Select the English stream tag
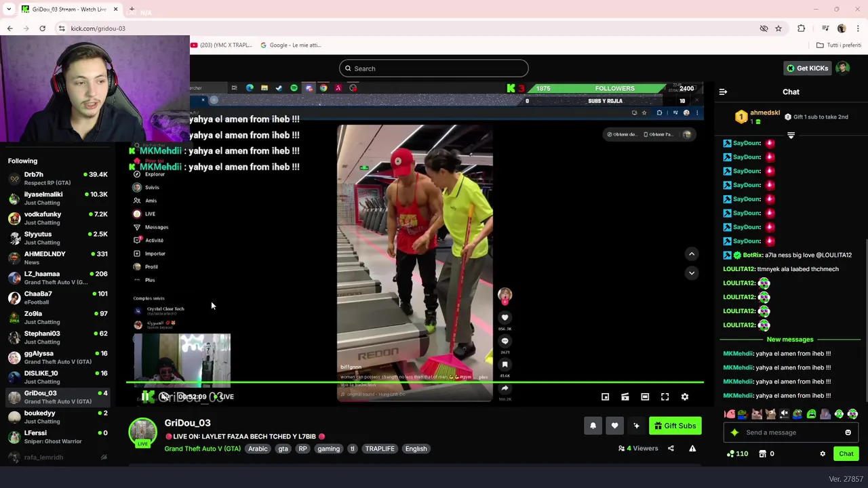The image size is (868, 488). tap(416, 449)
